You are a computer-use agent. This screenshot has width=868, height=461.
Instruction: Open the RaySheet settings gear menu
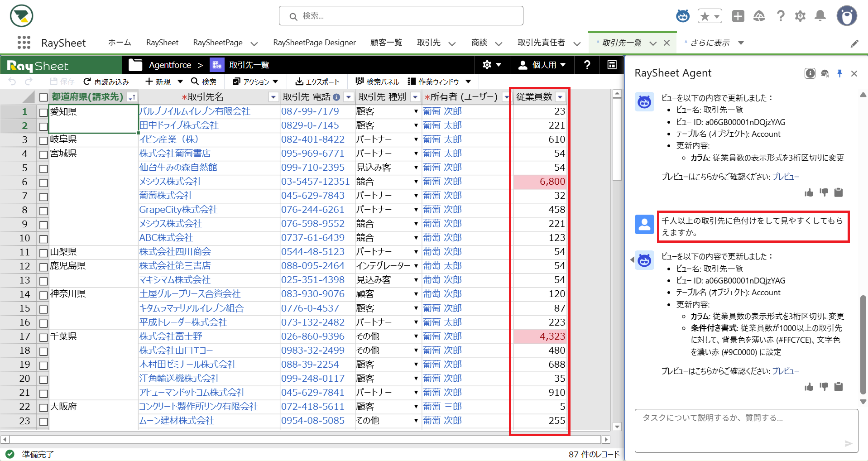pyautogui.click(x=492, y=65)
